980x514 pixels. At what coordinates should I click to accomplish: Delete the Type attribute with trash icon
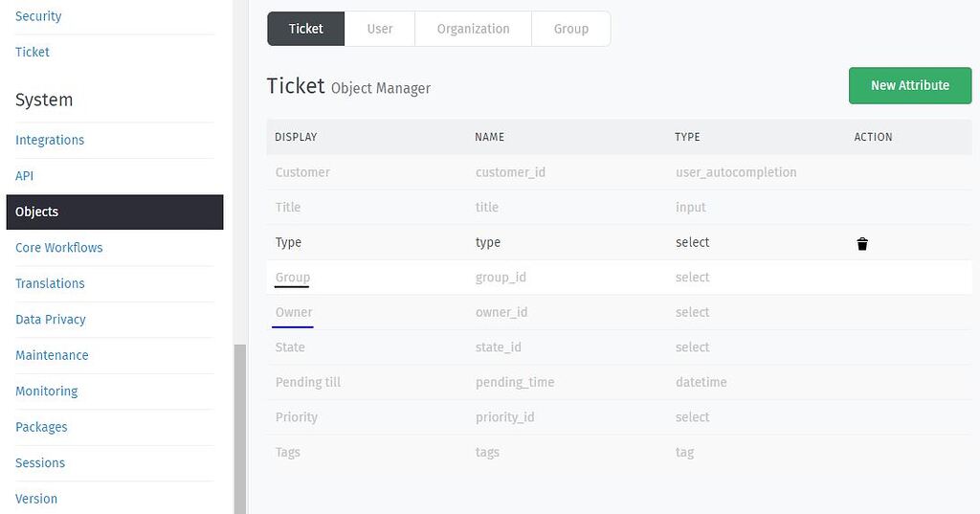862,243
